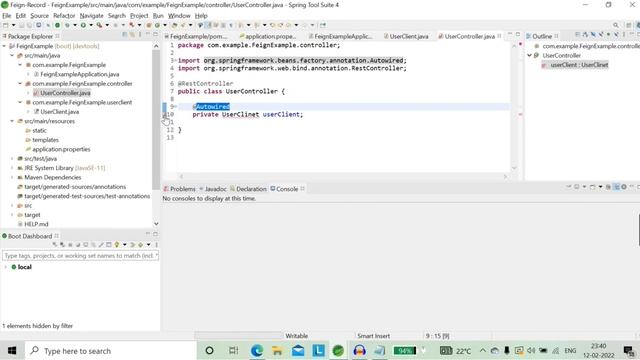This screenshot has height=360, width=640.
Task: Toggle Hide Local Types in Outline
Action: (x=616, y=35)
